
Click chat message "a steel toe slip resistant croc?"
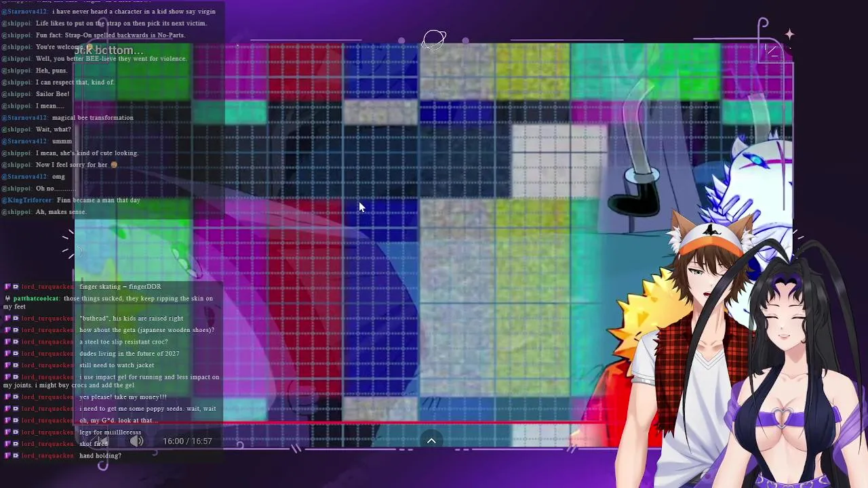123,342
